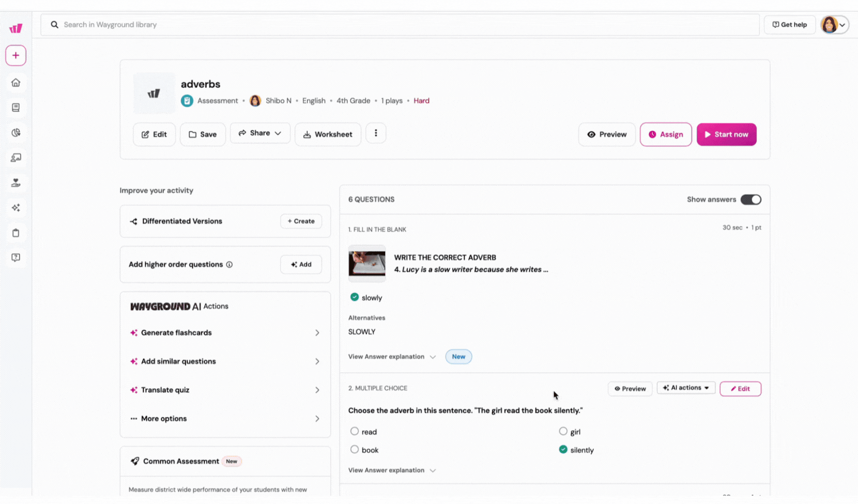Click the info icon beside higher order questions

(229, 265)
